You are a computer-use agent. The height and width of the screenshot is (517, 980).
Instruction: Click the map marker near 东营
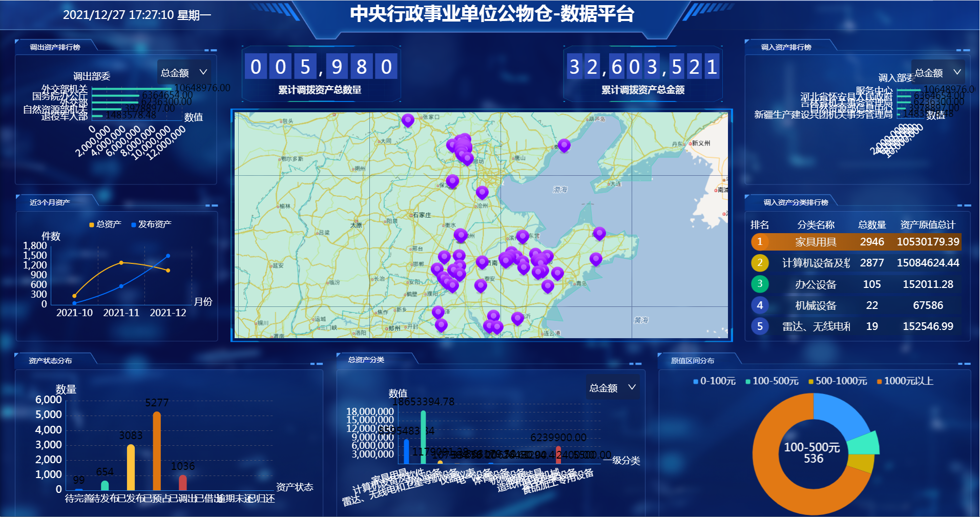click(x=523, y=236)
